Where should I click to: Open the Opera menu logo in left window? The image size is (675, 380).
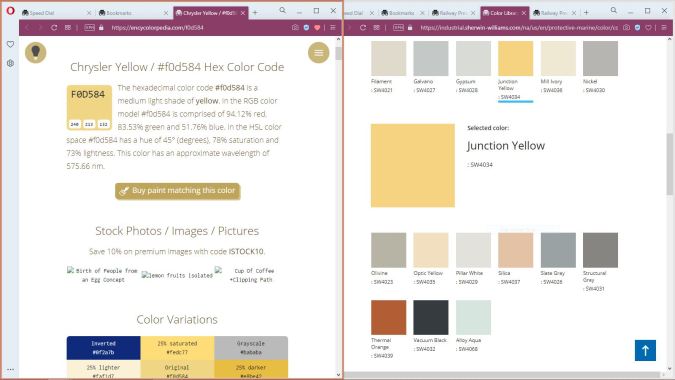tap(10, 10)
